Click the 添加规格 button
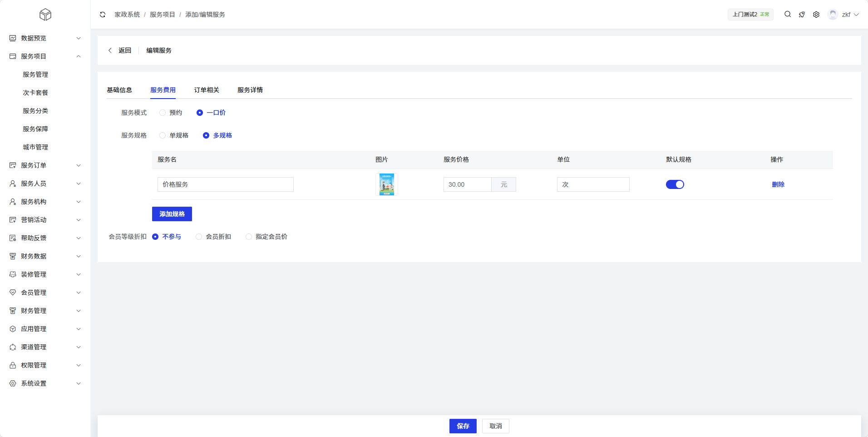The width and height of the screenshot is (868, 437). click(x=172, y=214)
